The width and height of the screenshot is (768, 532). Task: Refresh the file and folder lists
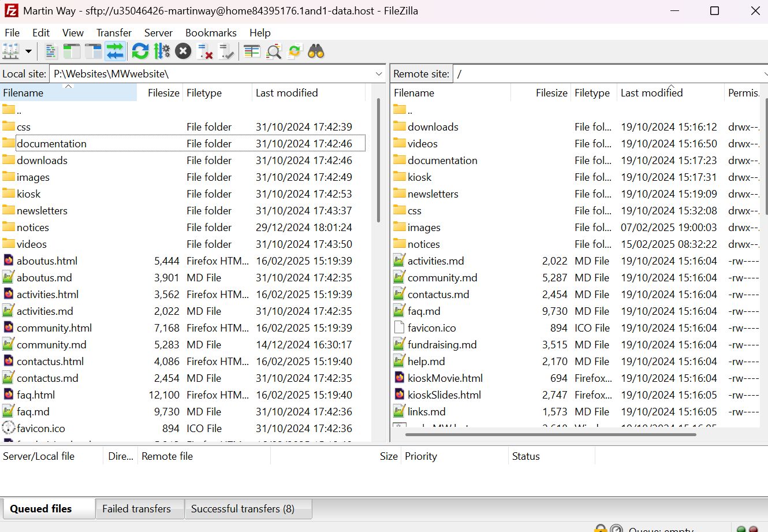pyautogui.click(x=140, y=52)
